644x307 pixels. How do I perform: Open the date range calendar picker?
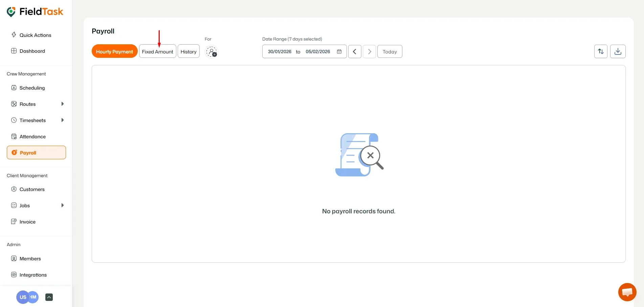[339, 51]
